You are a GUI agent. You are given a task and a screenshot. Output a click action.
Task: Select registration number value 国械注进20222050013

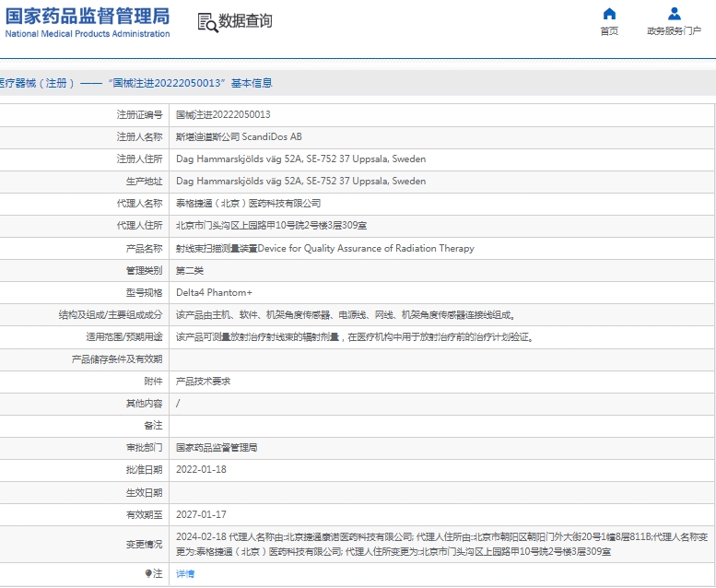[223, 114]
